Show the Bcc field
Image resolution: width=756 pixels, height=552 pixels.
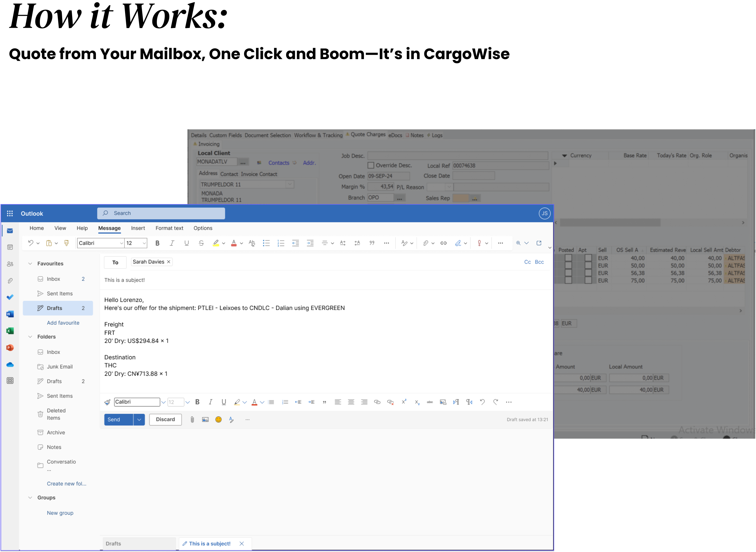539,262
